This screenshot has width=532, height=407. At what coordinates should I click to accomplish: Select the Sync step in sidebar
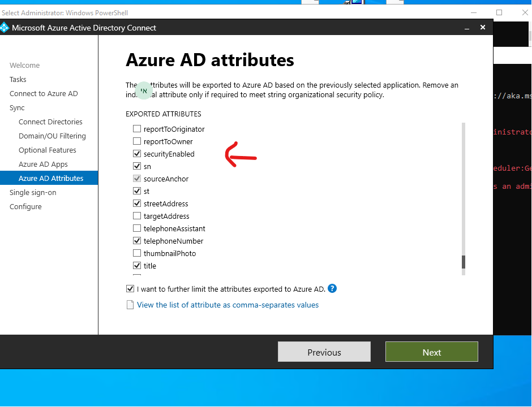pyautogui.click(x=17, y=108)
